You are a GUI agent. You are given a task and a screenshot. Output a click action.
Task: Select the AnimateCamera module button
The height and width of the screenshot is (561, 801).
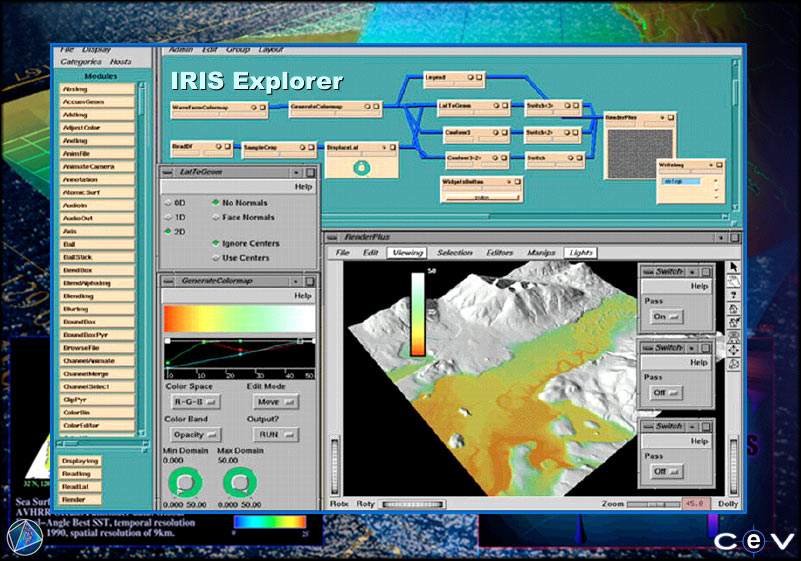pyautogui.click(x=97, y=167)
